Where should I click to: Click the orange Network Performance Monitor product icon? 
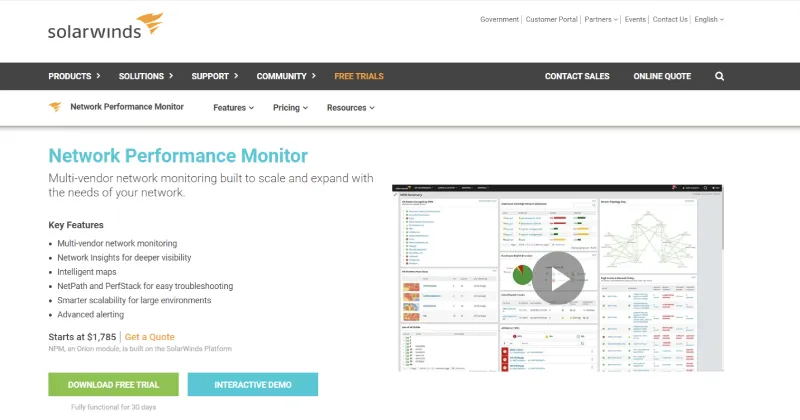(55, 107)
